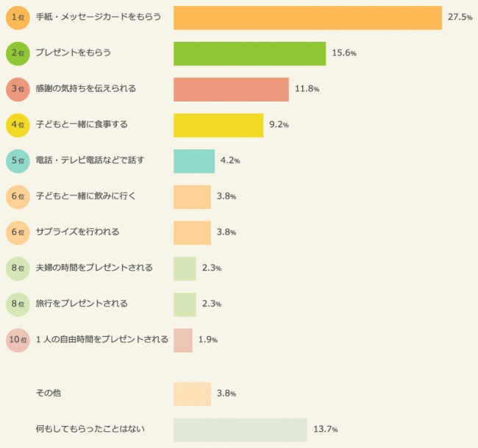Click the pink 10位 rank badge
478x448 pixels.
[x=18, y=340]
